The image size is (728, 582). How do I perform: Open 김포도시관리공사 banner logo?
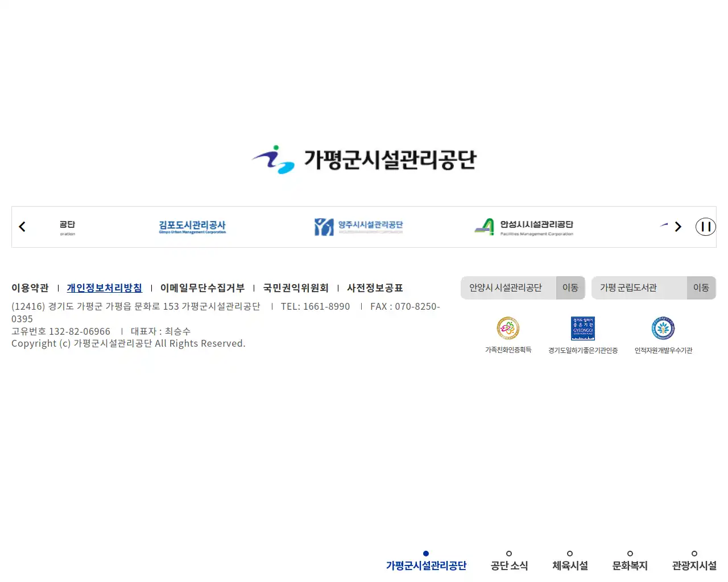click(x=192, y=227)
